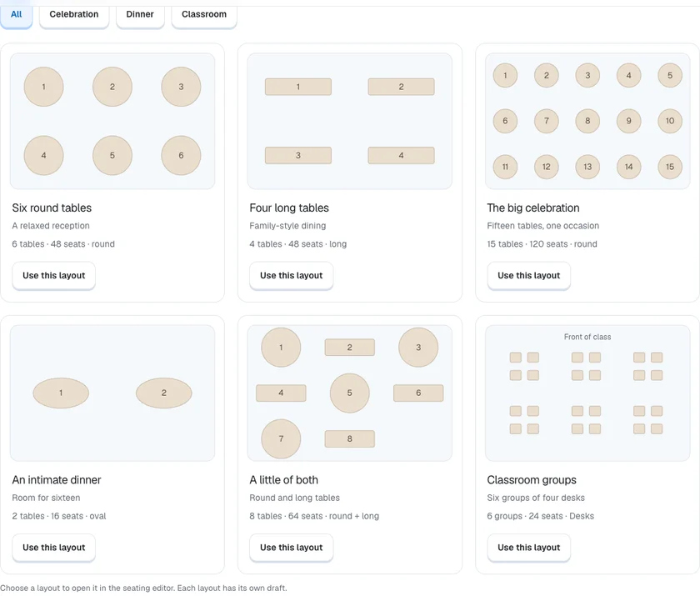Click 'Six groups of four desks' subtitle
This screenshot has width=700, height=596.
[x=536, y=498]
